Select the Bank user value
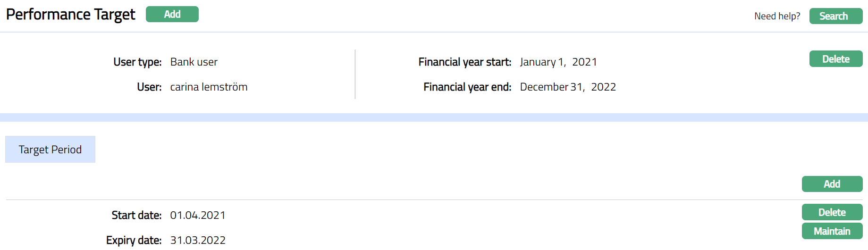The width and height of the screenshot is (868, 250). (x=194, y=62)
